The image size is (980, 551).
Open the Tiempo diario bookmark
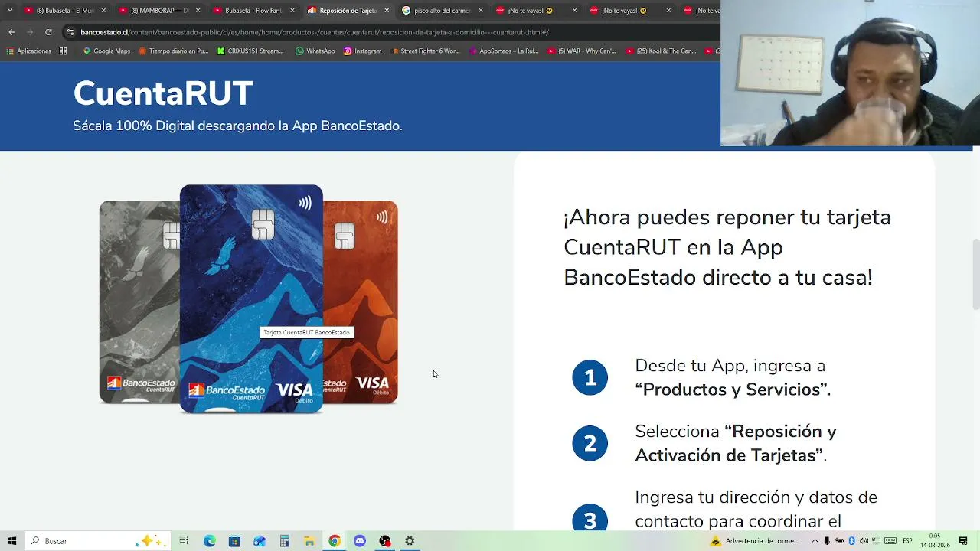click(173, 51)
